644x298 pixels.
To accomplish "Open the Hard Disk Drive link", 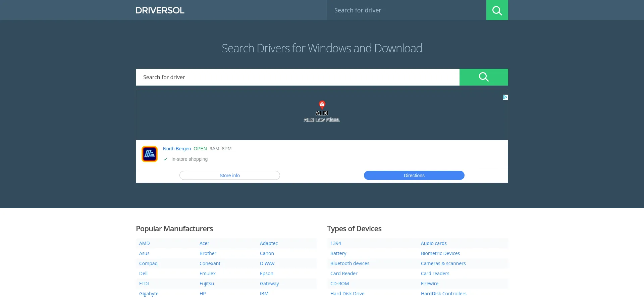I will click(x=347, y=294).
